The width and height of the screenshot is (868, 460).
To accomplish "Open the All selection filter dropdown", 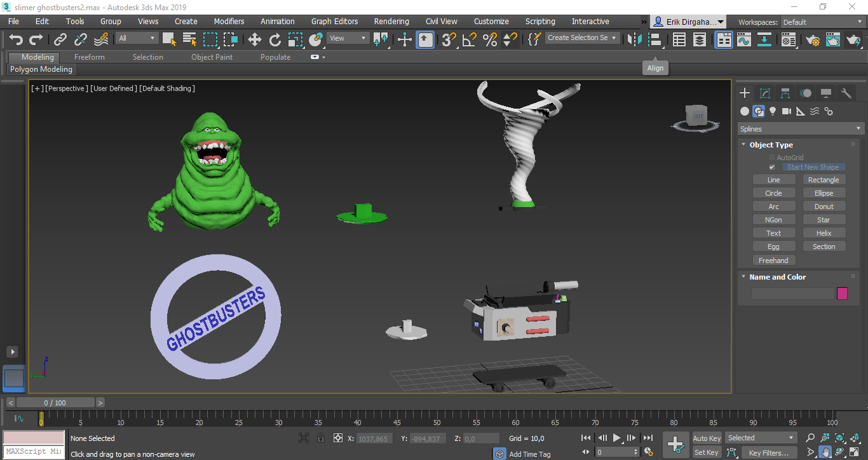I will pos(137,38).
